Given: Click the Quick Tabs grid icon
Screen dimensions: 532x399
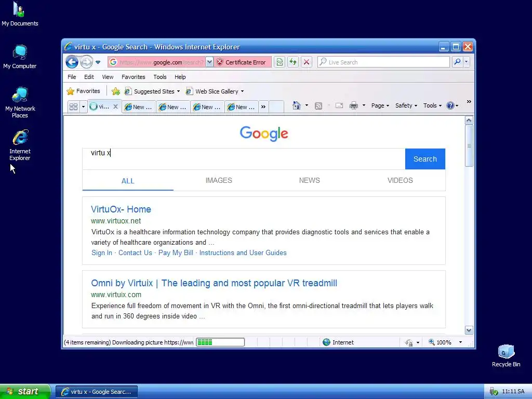Looking at the screenshot, I should [74, 107].
